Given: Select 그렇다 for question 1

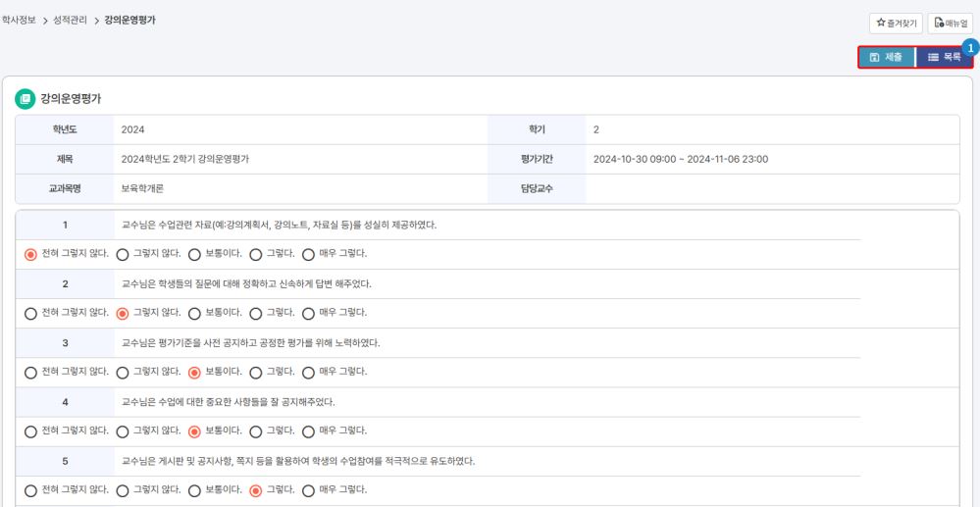Looking at the screenshot, I should [256, 254].
